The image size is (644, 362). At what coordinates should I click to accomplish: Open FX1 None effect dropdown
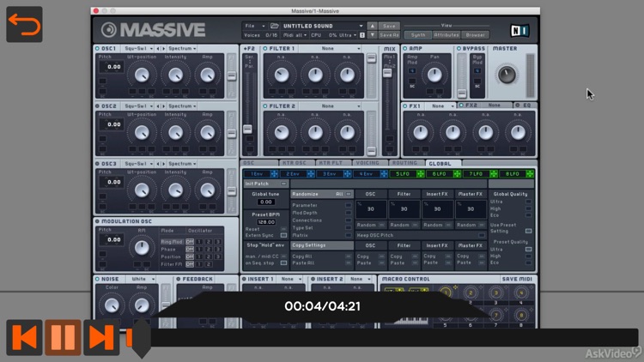(x=441, y=106)
